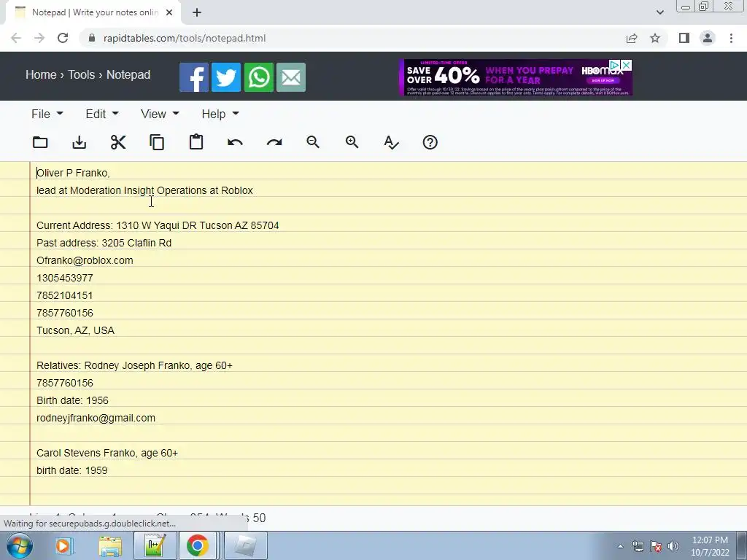The height and width of the screenshot is (560, 747).
Task: Reload the browser page
Action: point(63,38)
